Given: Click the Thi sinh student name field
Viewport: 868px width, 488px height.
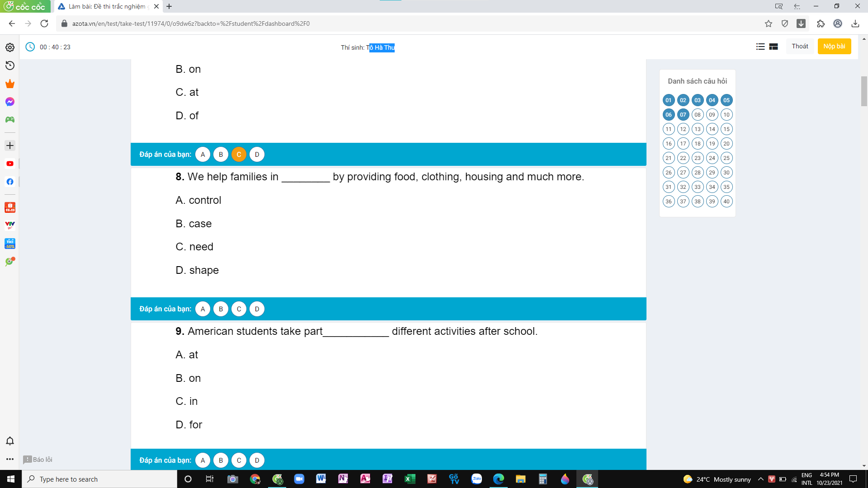Looking at the screenshot, I should [x=380, y=47].
